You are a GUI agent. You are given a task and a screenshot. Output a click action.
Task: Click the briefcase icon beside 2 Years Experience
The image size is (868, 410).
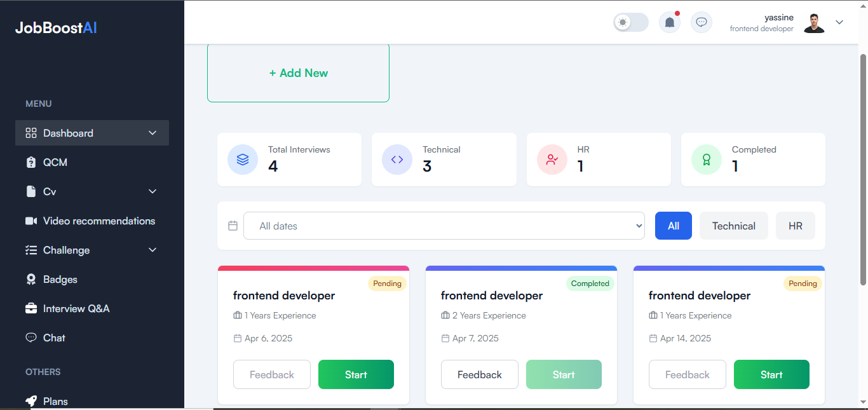point(445,315)
